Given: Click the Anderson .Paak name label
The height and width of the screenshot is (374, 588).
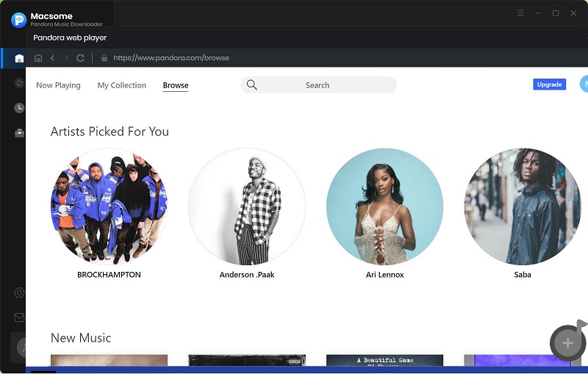Looking at the screenshot, I should point(247,275).
